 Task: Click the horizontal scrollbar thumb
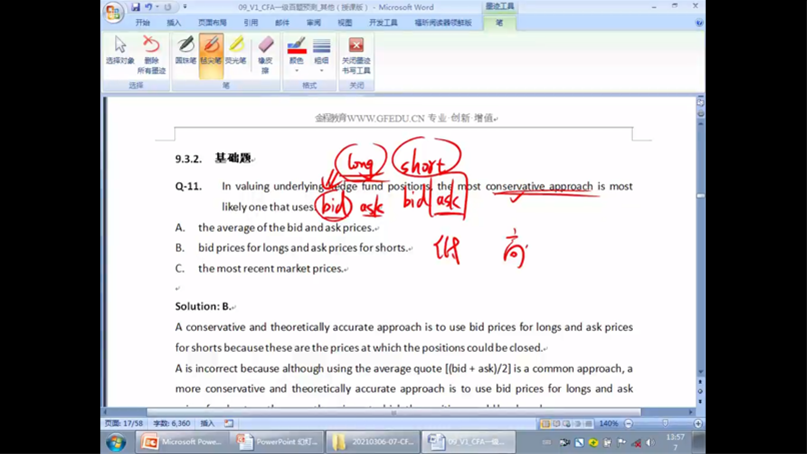click(x=394, y=412)
